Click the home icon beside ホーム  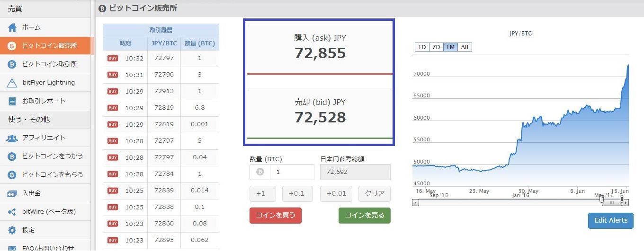(x=12, y=27)
